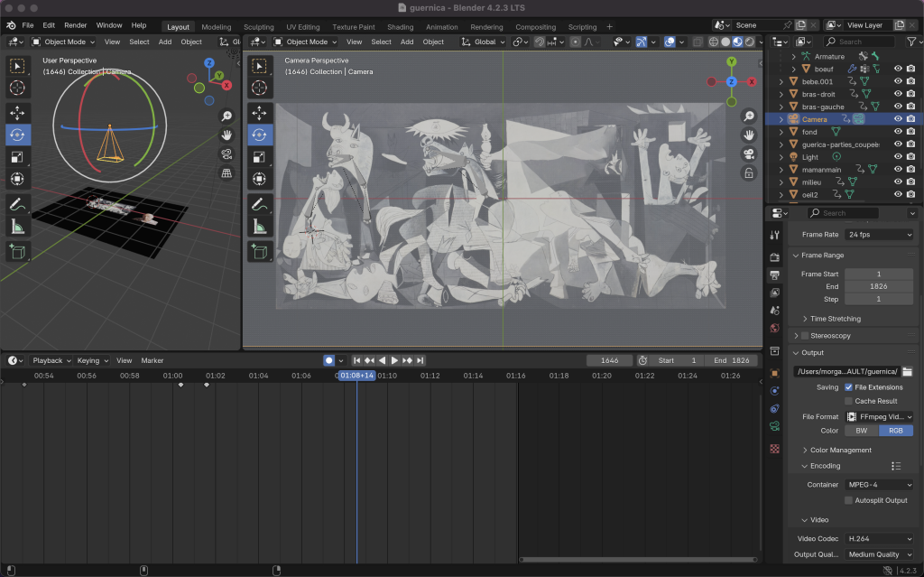924x577 pixels.
Task: Open the View Layer properties tab
Action: coord(775,293)
